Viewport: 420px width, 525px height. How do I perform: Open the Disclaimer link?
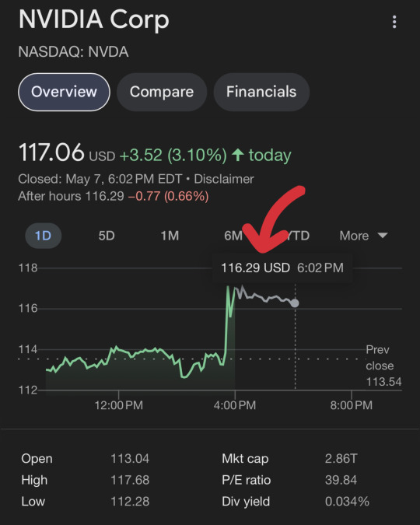coord(224,179)
